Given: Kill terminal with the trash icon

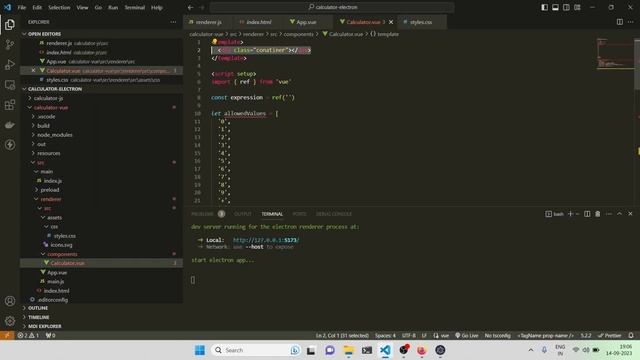Looking at the screenshot, I should point(598,214).
